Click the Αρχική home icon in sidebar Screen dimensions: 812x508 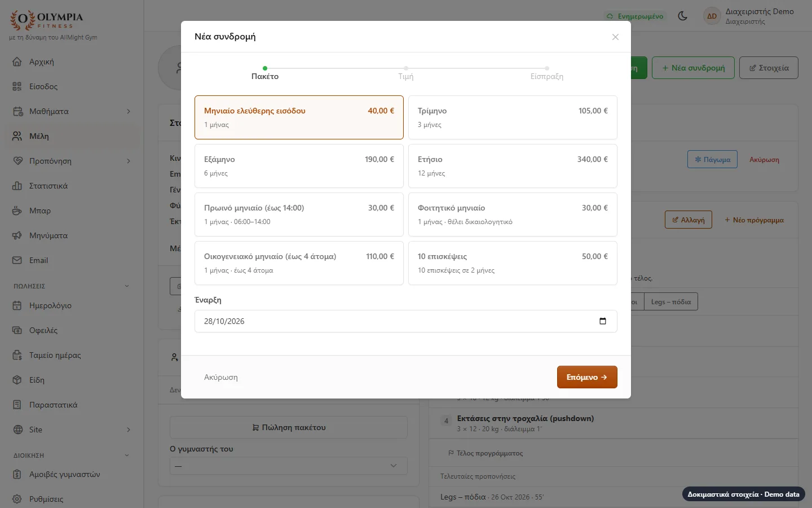tap(17, 62)
